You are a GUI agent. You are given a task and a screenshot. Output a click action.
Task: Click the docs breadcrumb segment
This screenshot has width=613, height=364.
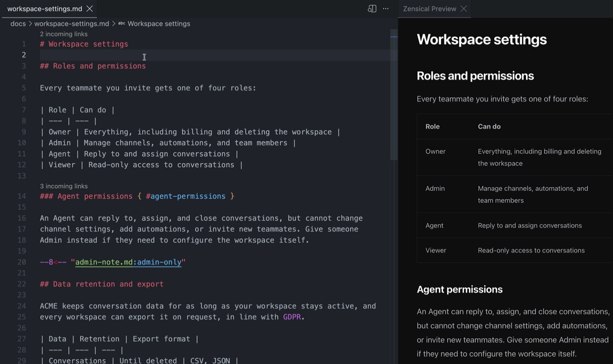pos(18,23)
